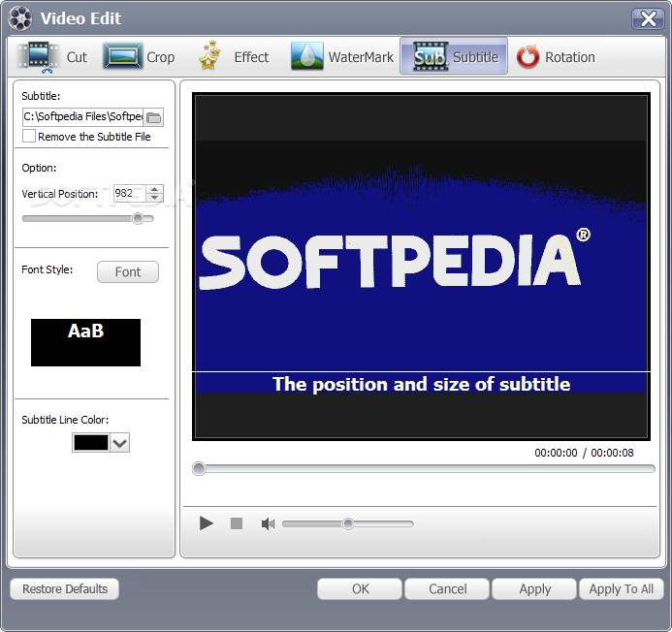
Task: Browse for a subtitle file via folder icon
Action: (x=153, y=117)
